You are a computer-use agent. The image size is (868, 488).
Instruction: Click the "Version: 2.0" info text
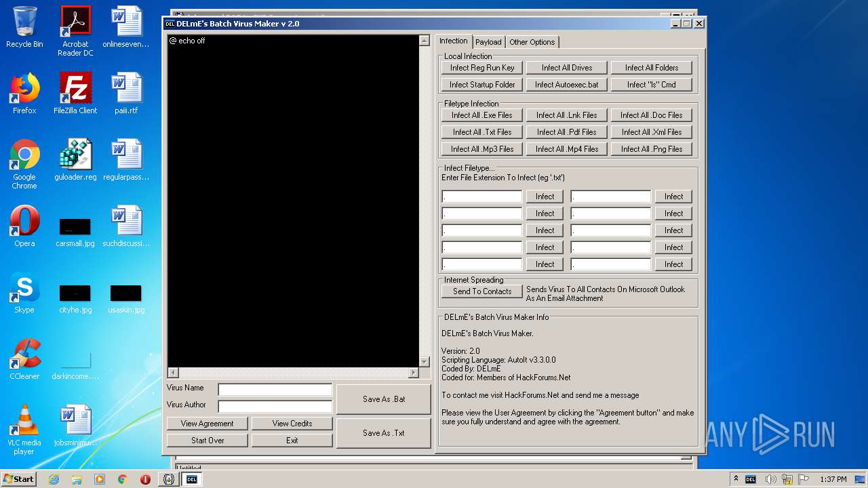point(460,351)
